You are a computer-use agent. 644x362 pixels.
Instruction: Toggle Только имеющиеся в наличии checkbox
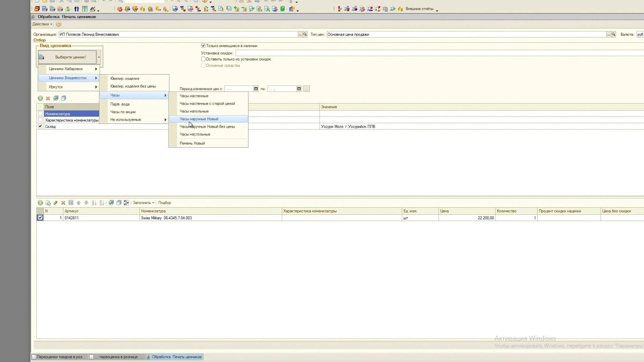pos(203,46)
